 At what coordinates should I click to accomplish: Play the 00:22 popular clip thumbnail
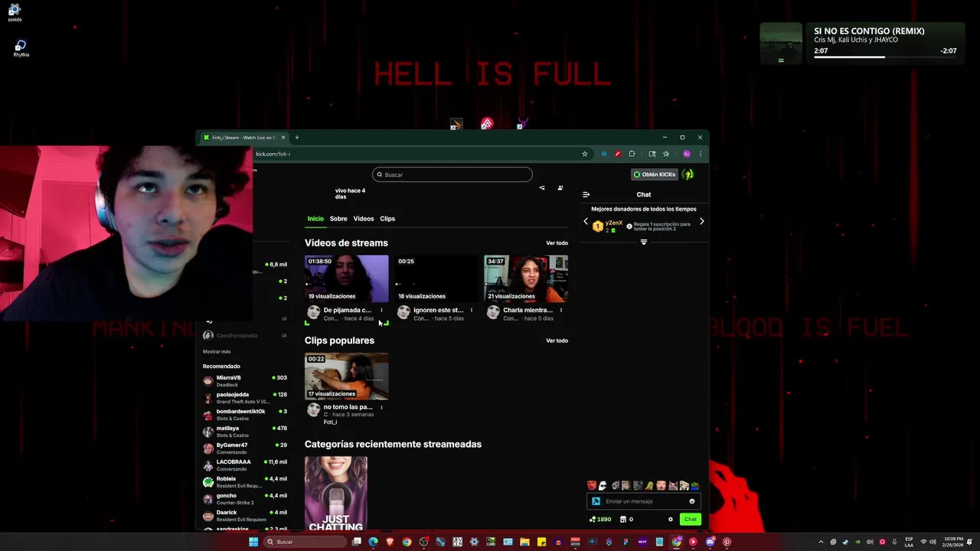coord(346,376)
